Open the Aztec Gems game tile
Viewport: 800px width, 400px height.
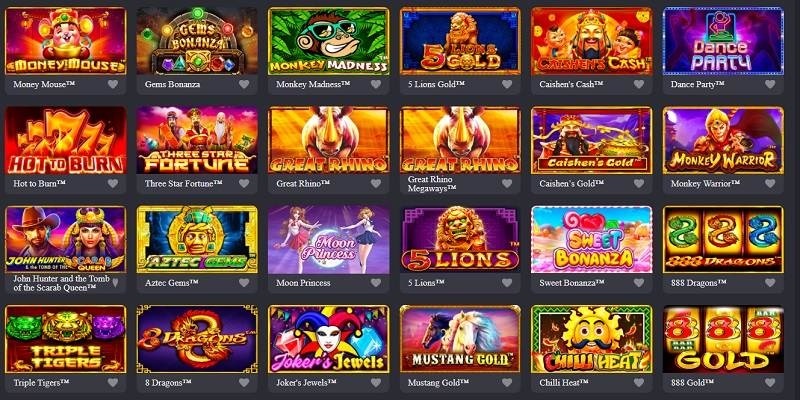pos(197,239)
